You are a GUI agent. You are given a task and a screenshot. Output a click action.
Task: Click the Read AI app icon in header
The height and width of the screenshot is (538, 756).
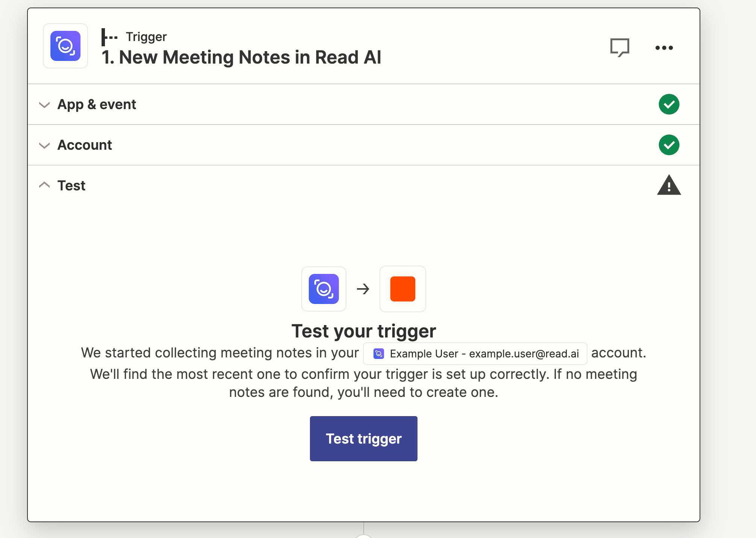(65, 46)
